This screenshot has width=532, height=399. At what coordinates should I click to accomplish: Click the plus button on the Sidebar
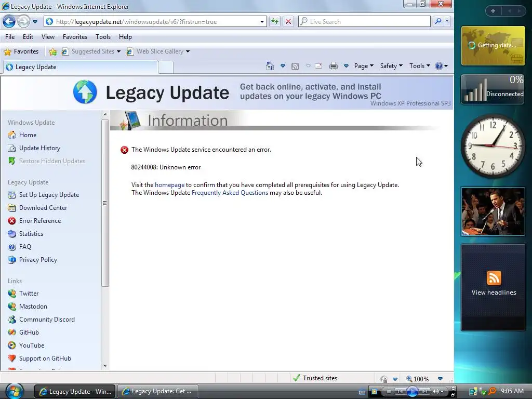(493, 11)
